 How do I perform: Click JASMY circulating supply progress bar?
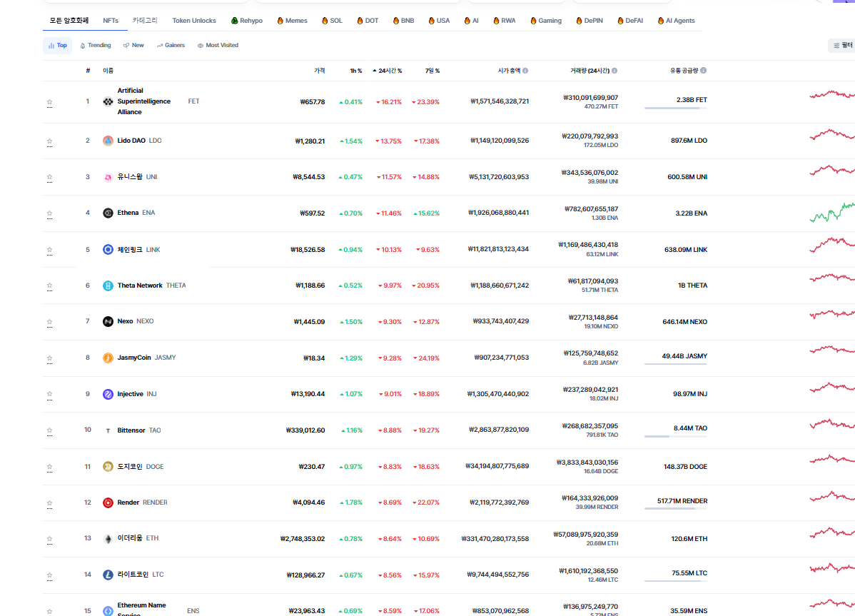click(x=676, y=364)
